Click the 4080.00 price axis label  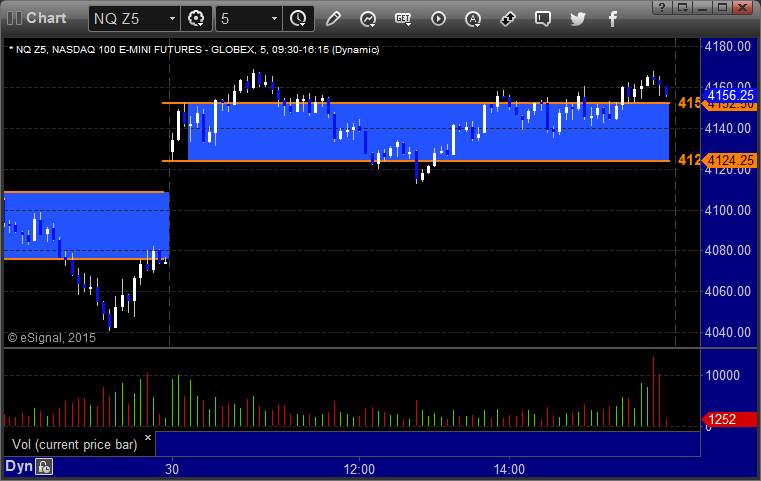pos(728,250)
